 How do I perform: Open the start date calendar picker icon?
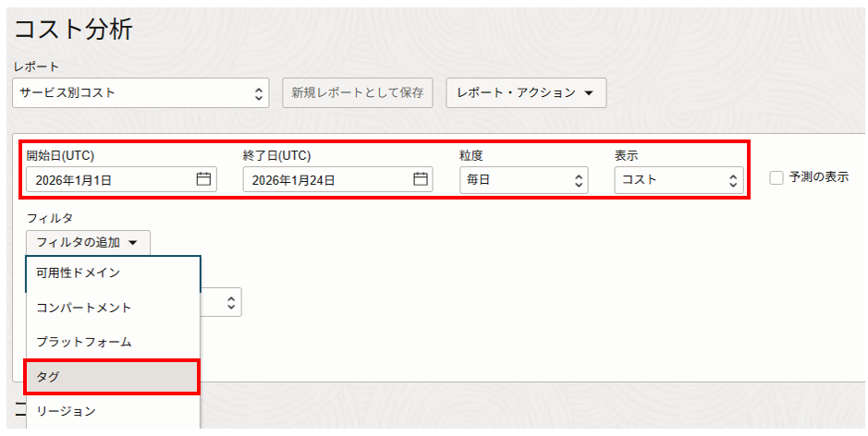pyautogui.click(x=203, y=179)
